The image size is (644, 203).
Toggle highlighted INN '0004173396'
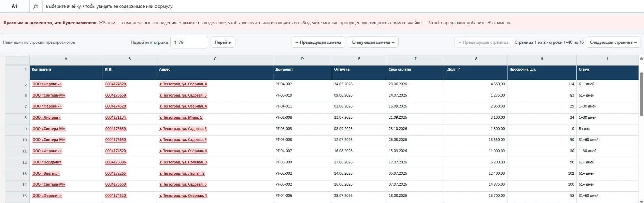pyautogui.click(x=116, y=162)
